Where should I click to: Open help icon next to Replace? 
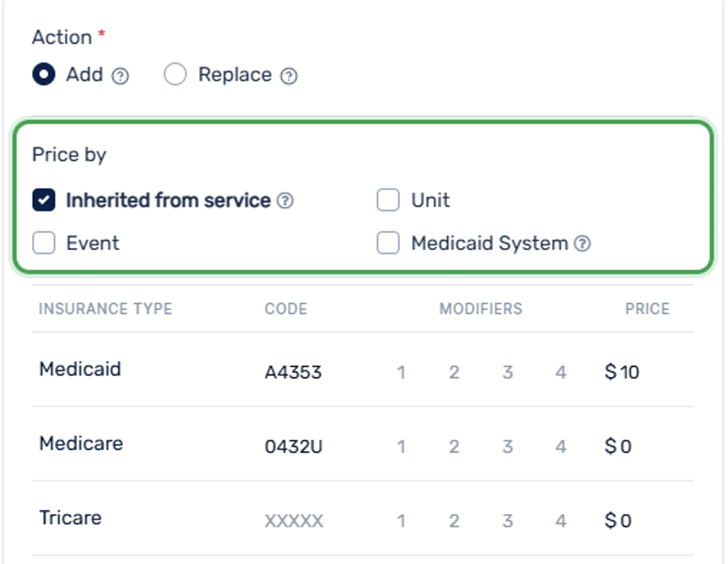pyautogui.click(x=289, y=75)
